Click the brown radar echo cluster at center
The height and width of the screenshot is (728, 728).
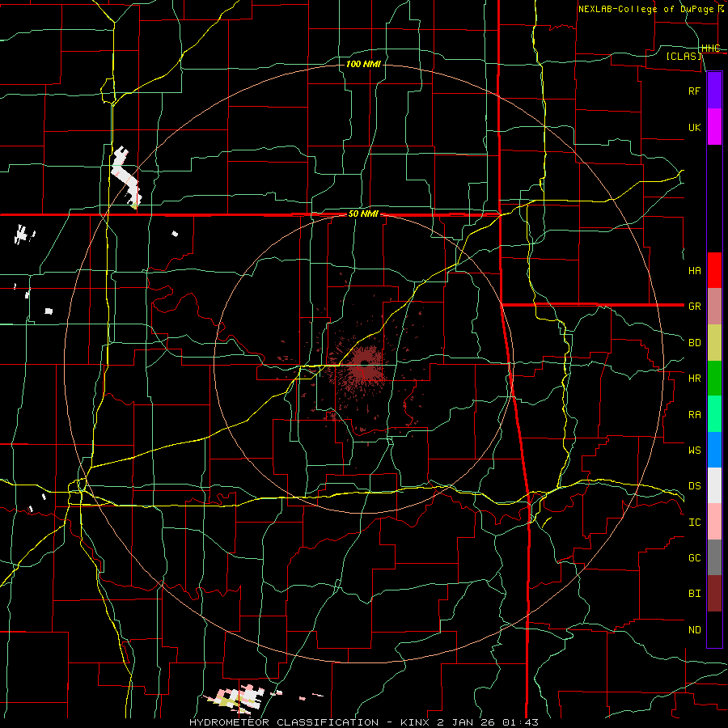[366, 365]
